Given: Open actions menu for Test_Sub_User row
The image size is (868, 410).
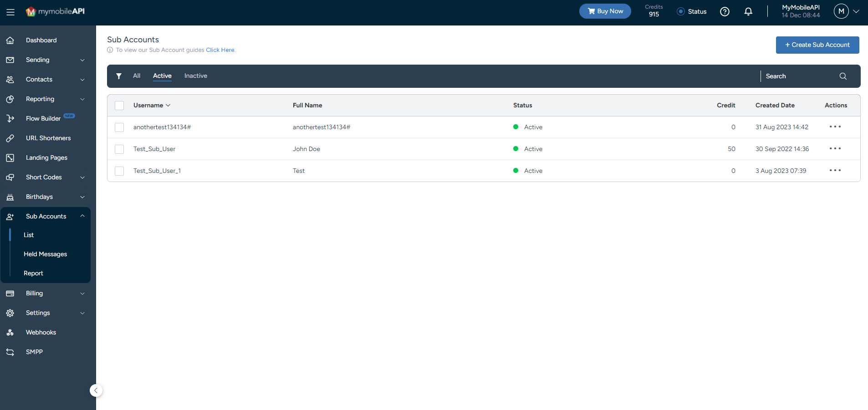Looking at the screenshot, I should 835,149.
